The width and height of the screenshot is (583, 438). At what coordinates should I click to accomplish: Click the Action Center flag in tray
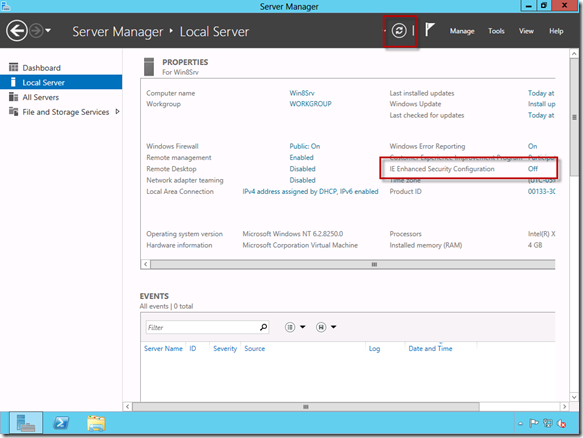tap(534, 423)
